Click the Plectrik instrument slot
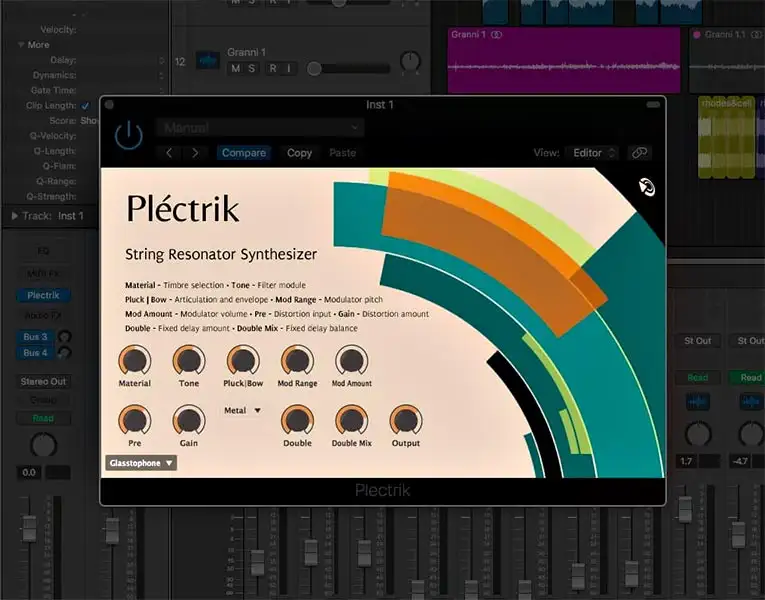 (x=43, y=295)
